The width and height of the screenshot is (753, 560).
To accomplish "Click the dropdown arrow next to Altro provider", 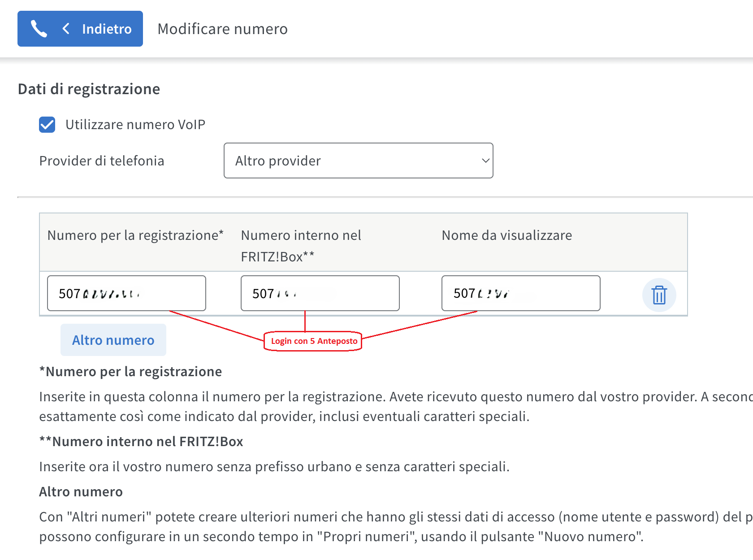I will [485, 161].
